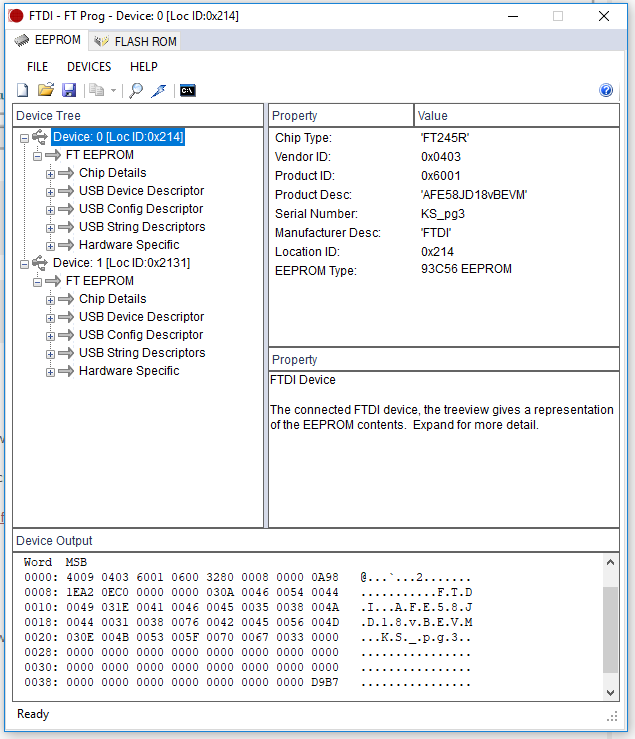Click the command prompt toolbar icon
Image resolution: width=635 pixels, height=739 pixels.
point(188,90)
